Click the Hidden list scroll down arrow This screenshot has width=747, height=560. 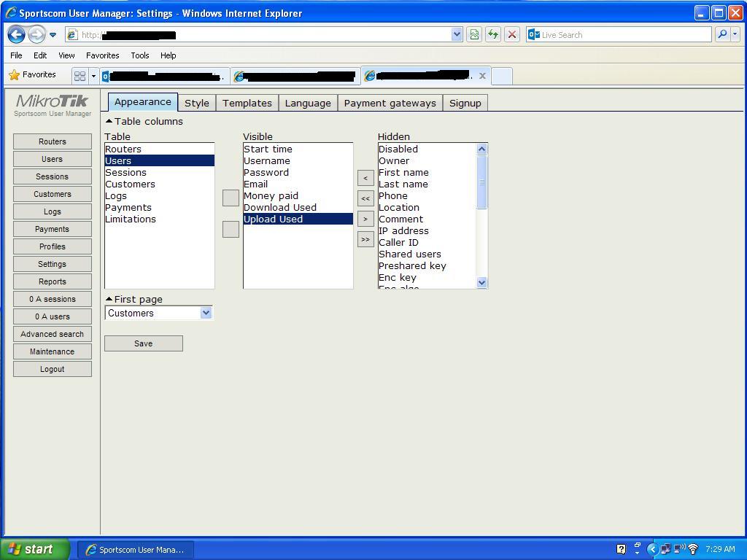point(481,282)
